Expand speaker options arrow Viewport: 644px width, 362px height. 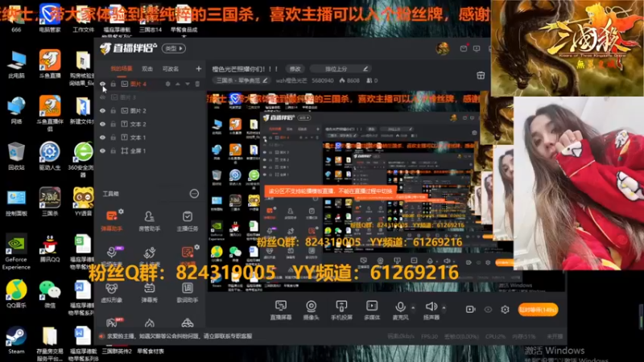[x=444, y=307]
